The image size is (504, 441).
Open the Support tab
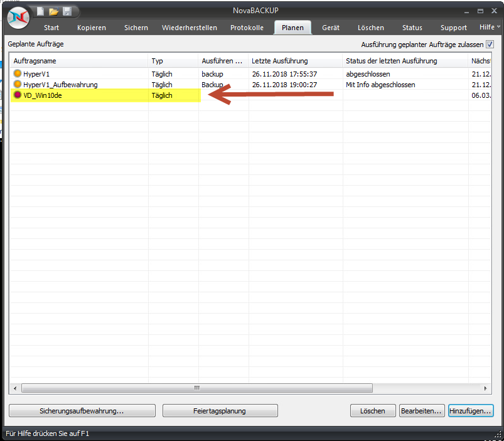pyautogui.click(x=454, y=28)
